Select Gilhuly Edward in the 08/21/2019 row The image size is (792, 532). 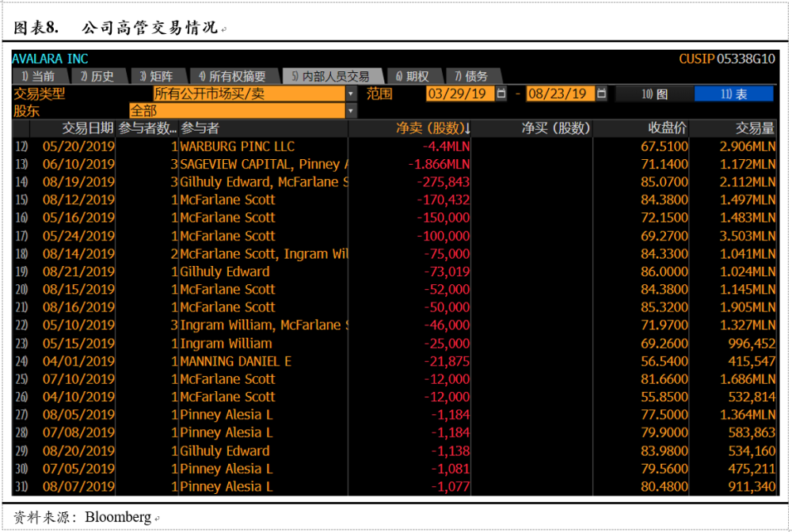[225, 272]
